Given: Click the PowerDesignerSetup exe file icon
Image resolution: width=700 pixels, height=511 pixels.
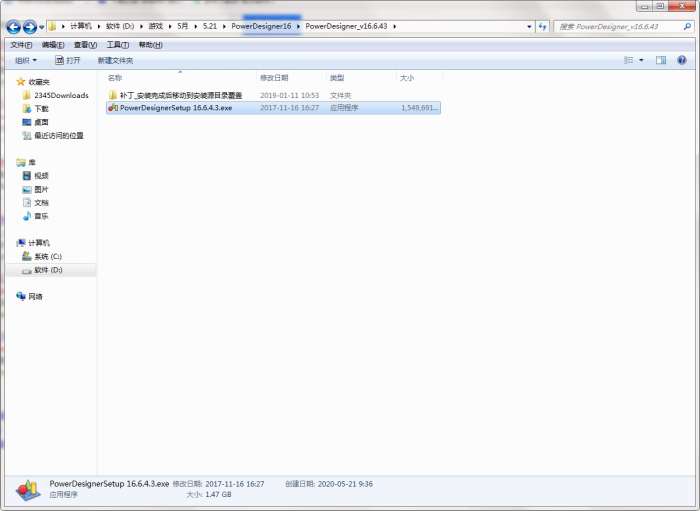Looking at the screenshot, I should (113, 108).
